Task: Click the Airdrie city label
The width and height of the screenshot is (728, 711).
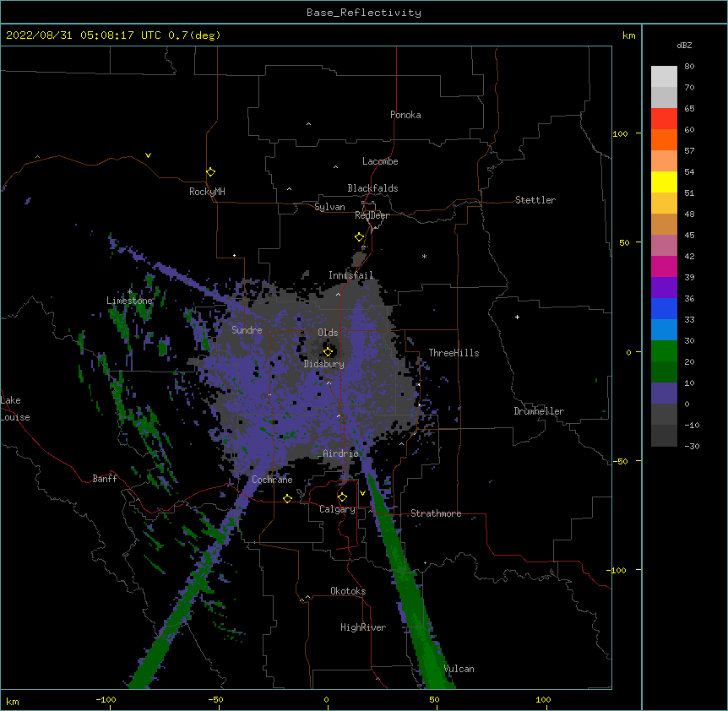Action: pyautogui.click(x=341, y=453)
